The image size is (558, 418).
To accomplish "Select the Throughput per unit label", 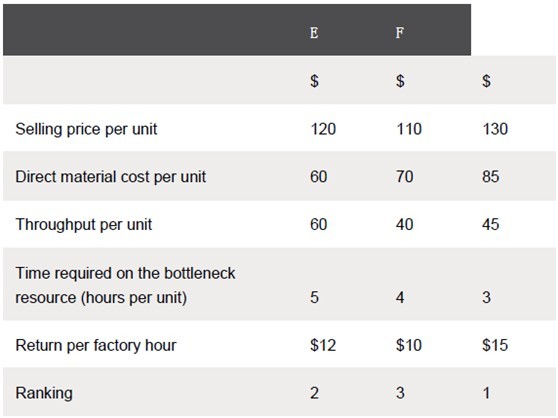I will coord(84,224).
